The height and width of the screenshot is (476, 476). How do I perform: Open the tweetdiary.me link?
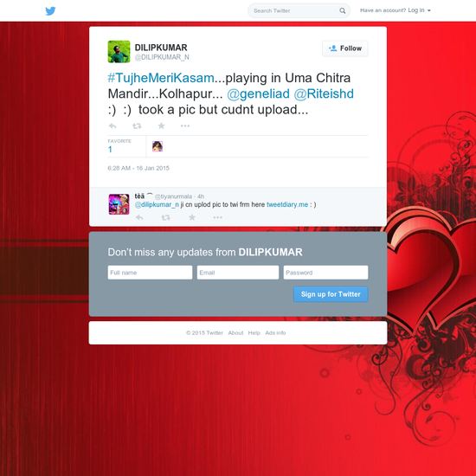287,204
